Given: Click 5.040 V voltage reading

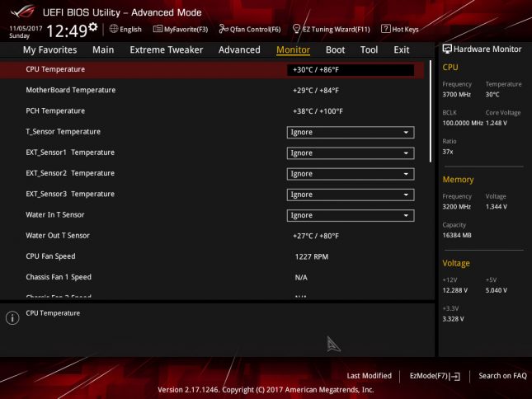Looking at the screenshot, I should click(496, 290).
